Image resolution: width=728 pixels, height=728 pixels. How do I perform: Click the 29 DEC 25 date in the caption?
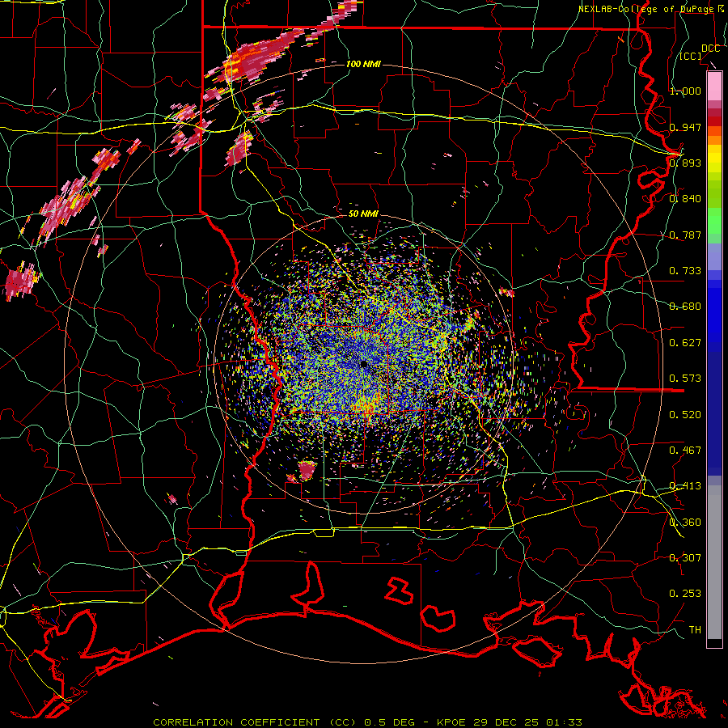coord(506,722)
